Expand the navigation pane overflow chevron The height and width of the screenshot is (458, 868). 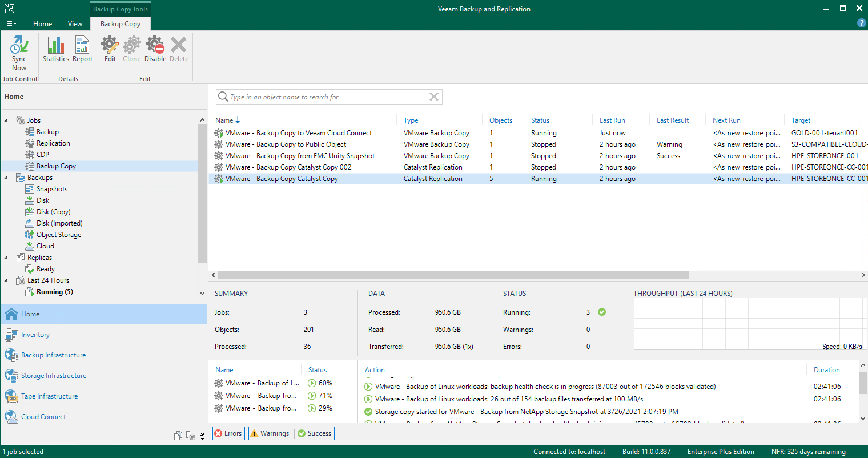[203, 436]
